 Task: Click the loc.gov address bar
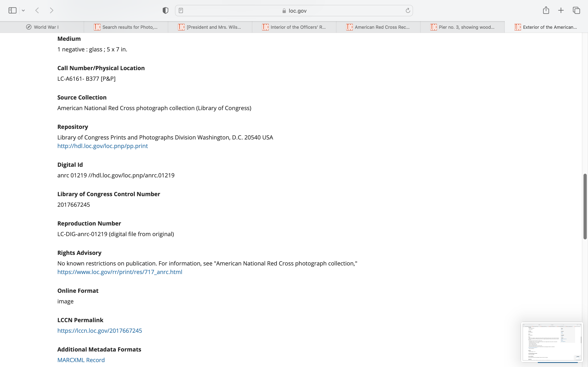tap(294, 11)
